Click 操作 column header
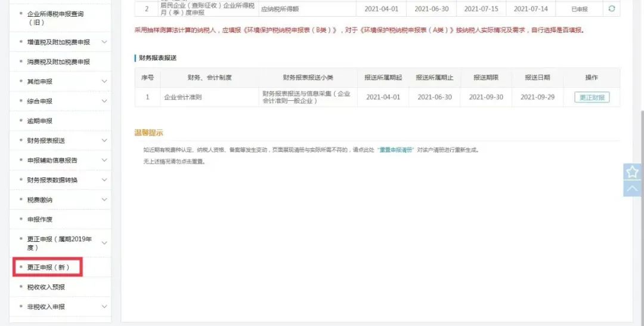This screenshot has width=644, height=326. pyautogui.click(x=592, y=77)
